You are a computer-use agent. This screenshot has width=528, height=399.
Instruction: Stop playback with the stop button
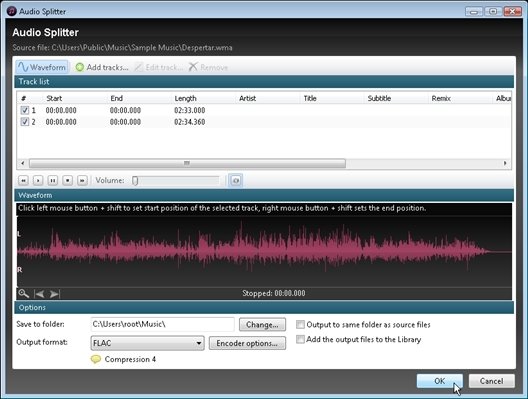[x=68, y=180]
